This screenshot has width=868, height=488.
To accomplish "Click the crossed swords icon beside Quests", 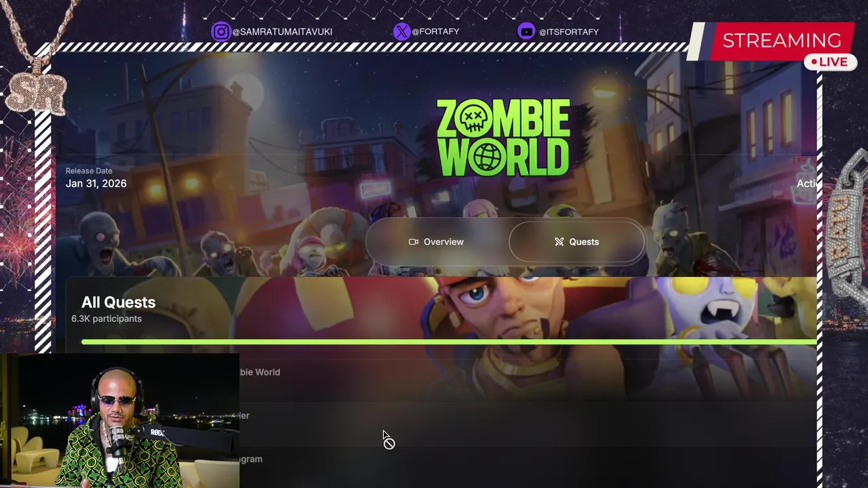I will pyautogui.click(x=559, y=242).
